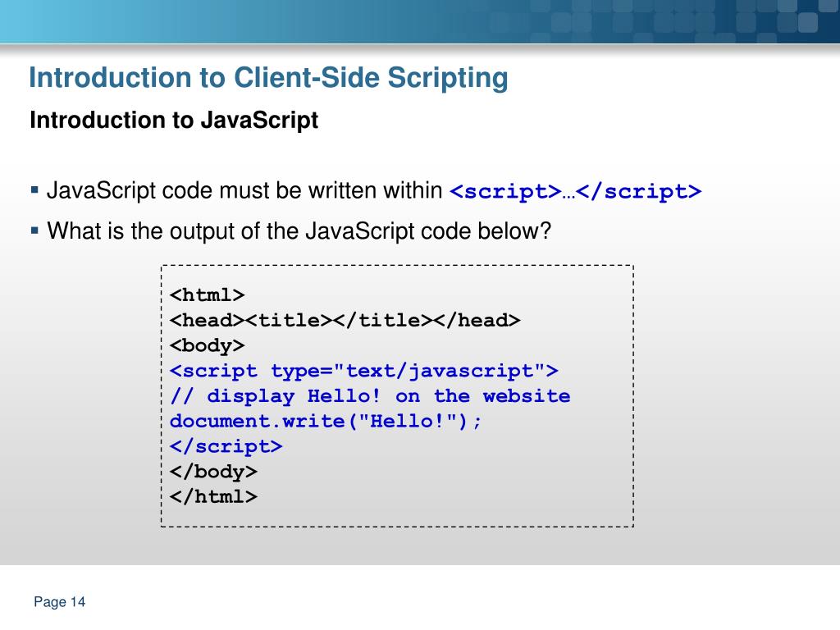The image size is (840, 630).
Task: Click the subtitle 'Introduction to JavaScript'
Action: click(174, 120)
